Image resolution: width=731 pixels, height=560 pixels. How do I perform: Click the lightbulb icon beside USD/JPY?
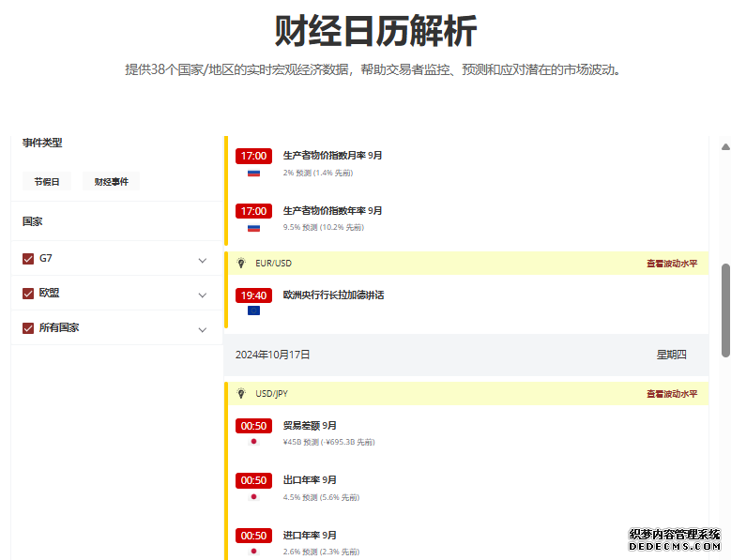241,394
